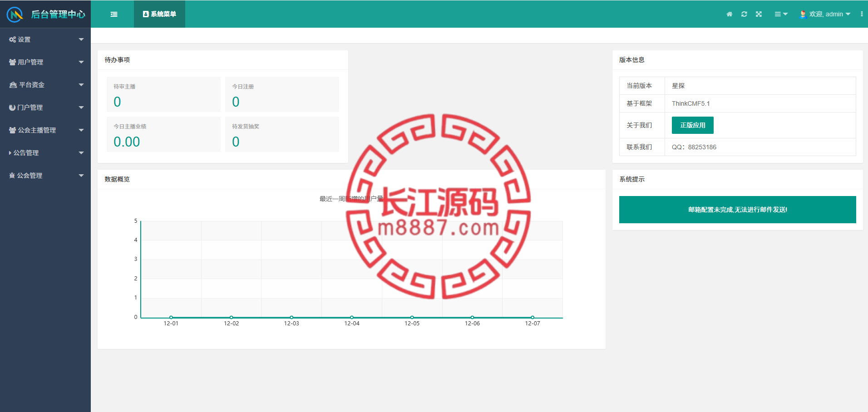Toggle fullscreen with the expand icon
868x412 pixels.
click(x=759, y=14)
